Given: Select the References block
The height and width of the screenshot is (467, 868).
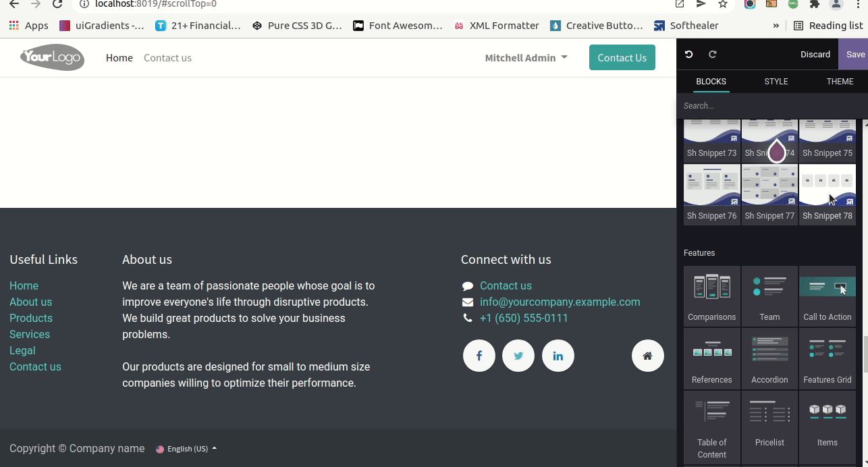Looking at the screenshot, I should 712,359.
